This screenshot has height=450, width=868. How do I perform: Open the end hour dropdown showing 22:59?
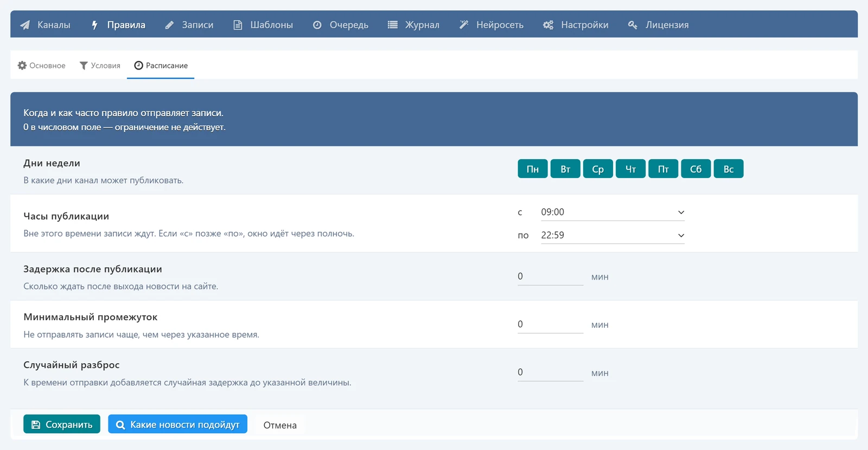tap(612, 235)
